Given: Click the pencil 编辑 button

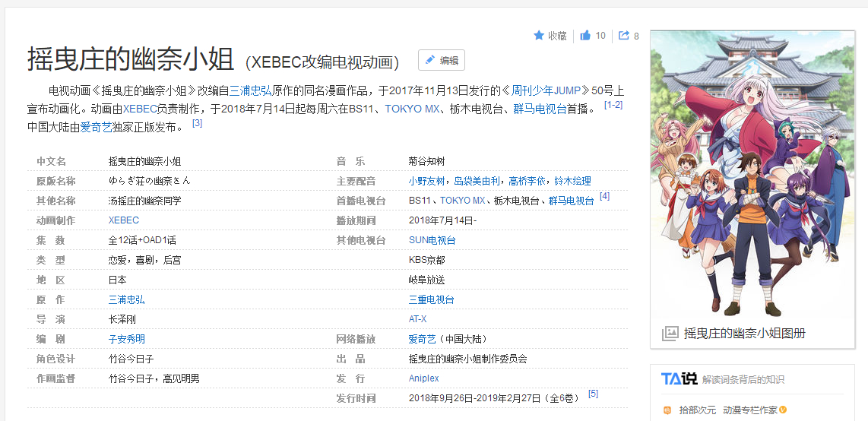Looking at the screenshot, I should click(441, 60).
